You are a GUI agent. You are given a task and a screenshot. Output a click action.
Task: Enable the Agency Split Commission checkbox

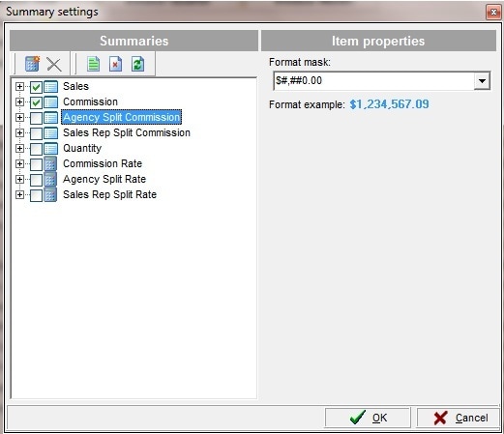pos(36,118)
